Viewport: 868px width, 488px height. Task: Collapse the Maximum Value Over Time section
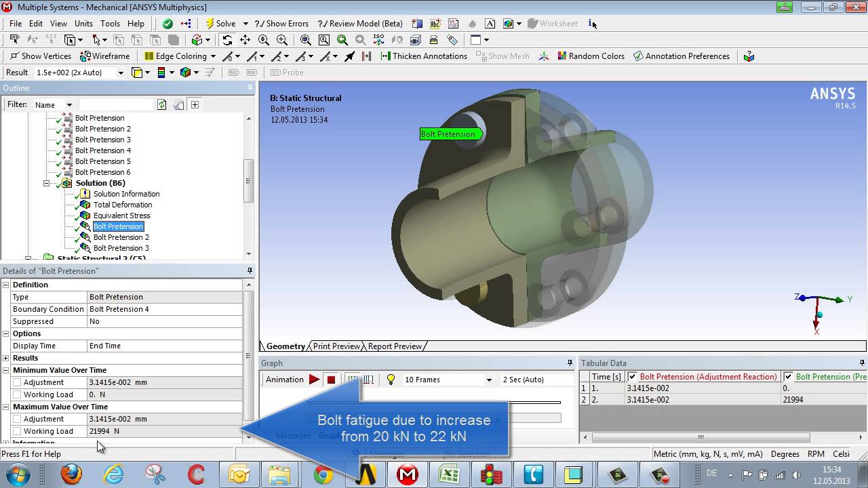tap(6, 407)
